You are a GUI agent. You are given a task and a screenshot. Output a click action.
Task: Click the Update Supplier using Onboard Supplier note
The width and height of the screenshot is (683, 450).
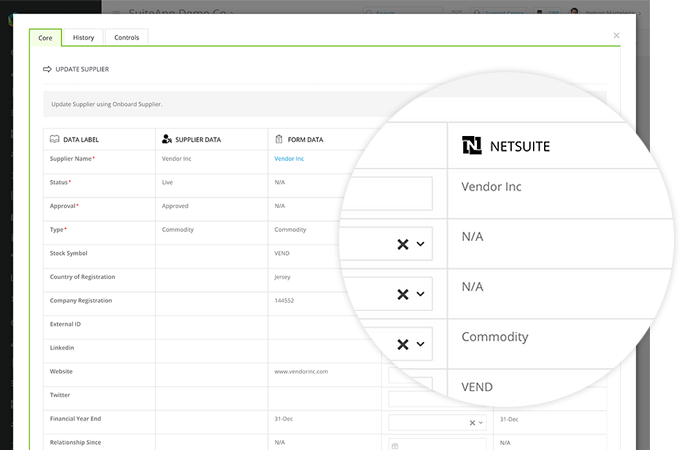point(107,104)
